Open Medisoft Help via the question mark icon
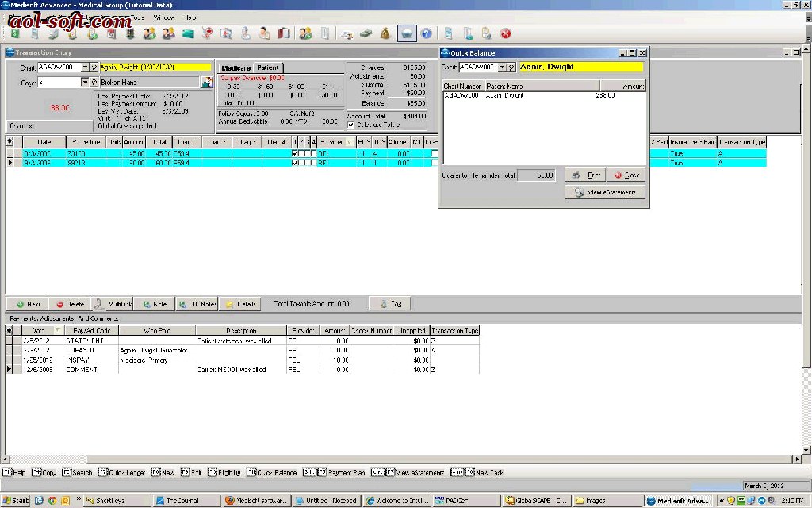This screenshot has width=812, height=508. [427, 33]
